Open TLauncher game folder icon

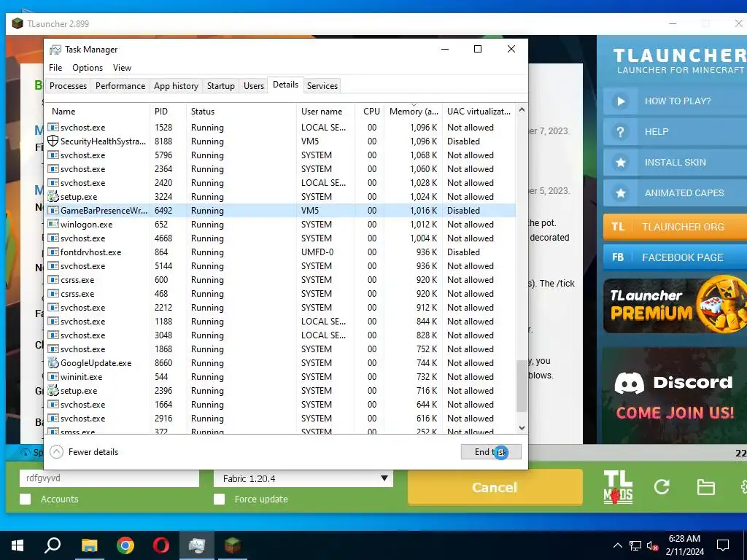(705, 487)
